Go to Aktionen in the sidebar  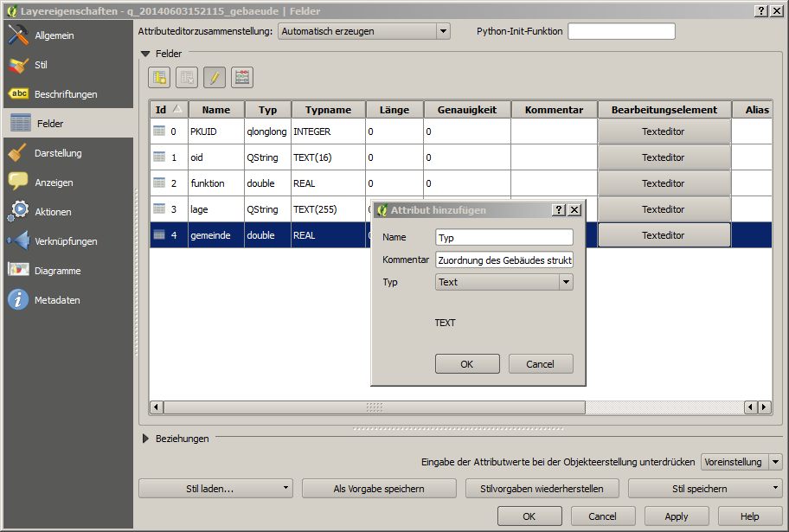click(x=53, y=212)
